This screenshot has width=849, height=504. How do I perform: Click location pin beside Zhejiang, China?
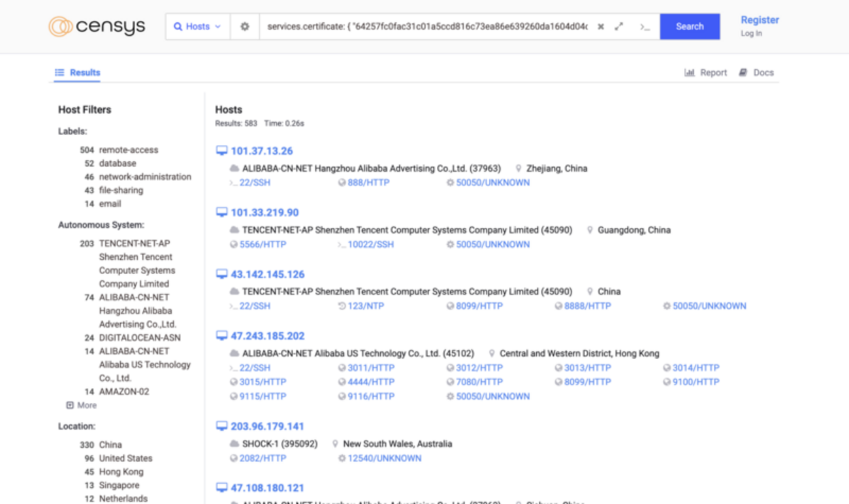pyautogui.click(x=519, y=168)
